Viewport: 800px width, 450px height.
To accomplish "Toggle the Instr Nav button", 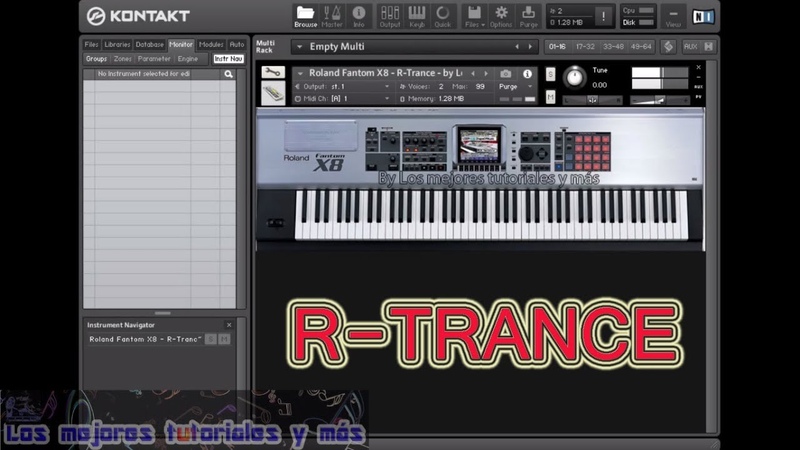I will tap(228, 59).
